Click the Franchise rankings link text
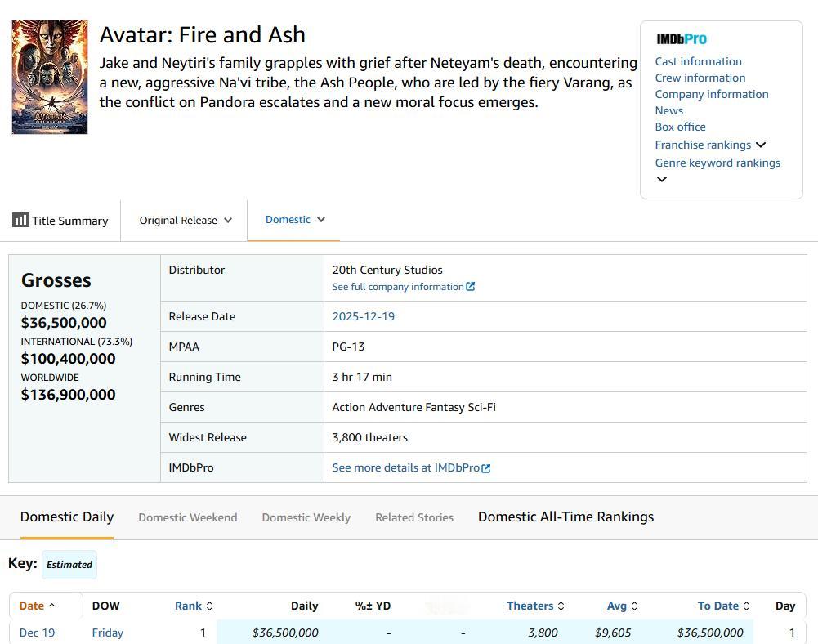 click(703, 145)
